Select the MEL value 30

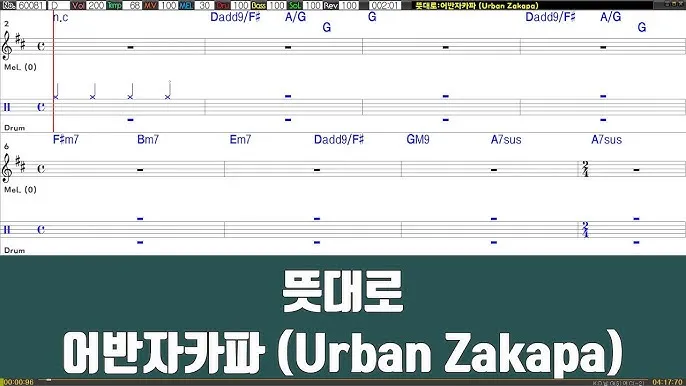click(x=204, y=5)
